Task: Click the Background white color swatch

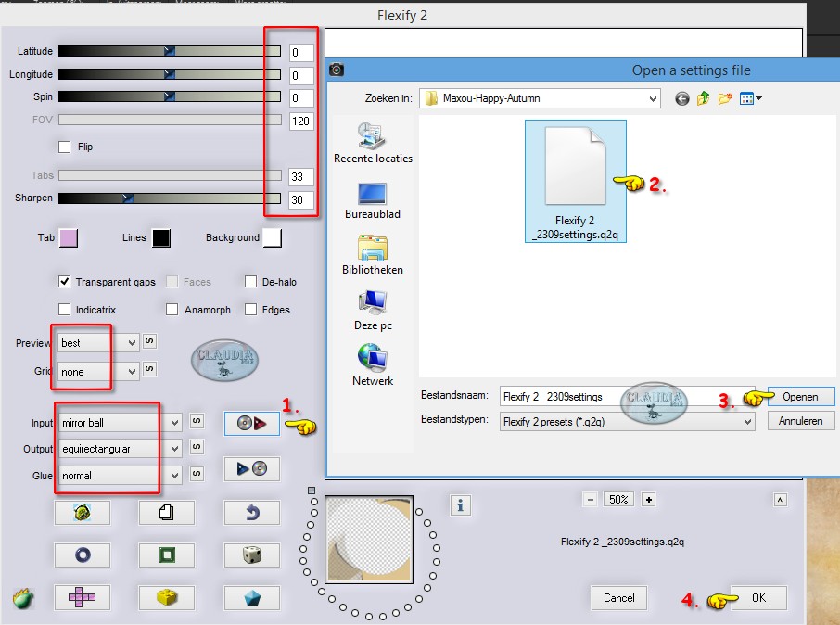Action: [x=273, y=237]
